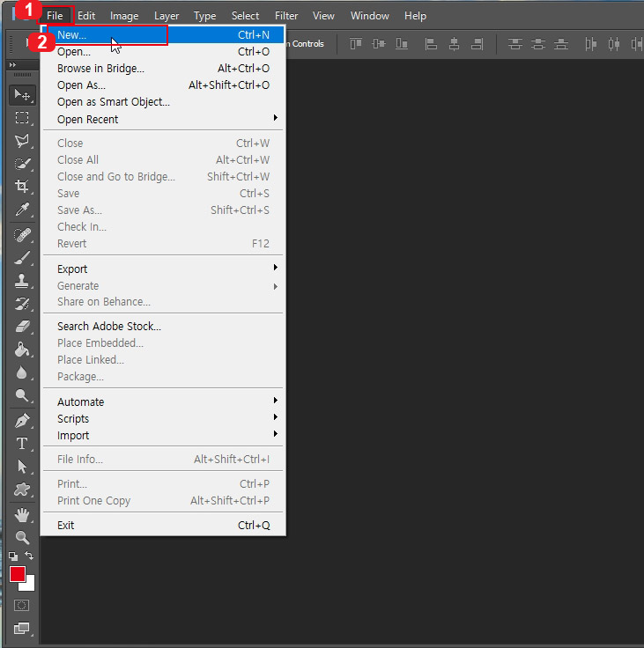Select the Horizontal Type tool
644x648 pixels.
[x=22, y=444]
